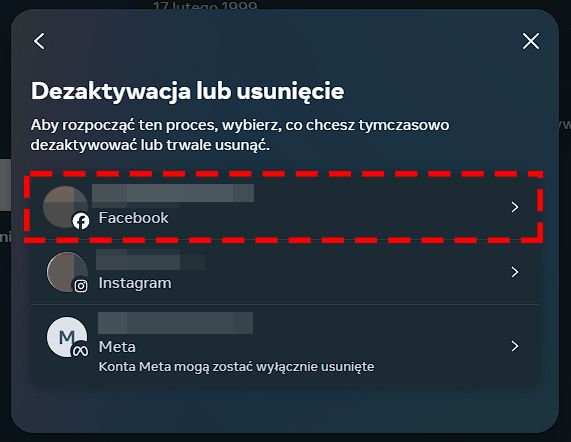Select the Meta account label
This screenshot has width=571, height=442.
pos(117,347)
